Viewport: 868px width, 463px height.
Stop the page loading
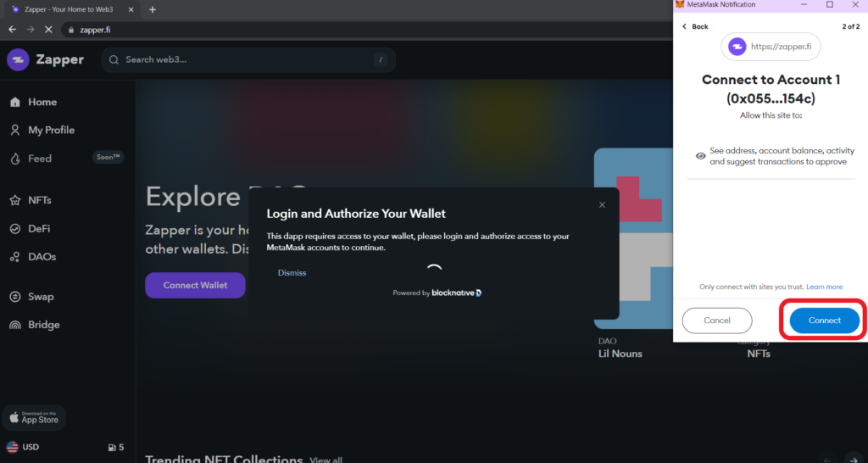(48, 30)
